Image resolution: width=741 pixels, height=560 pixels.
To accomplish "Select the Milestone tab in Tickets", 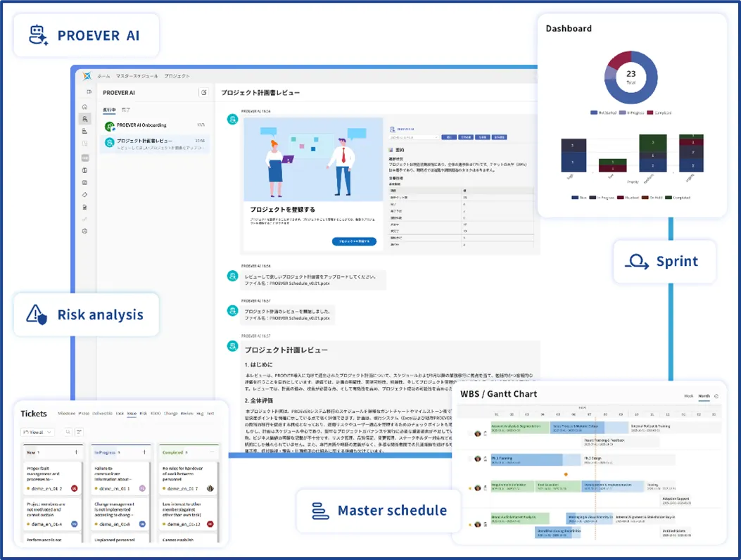I will click(x=67, y=414).
